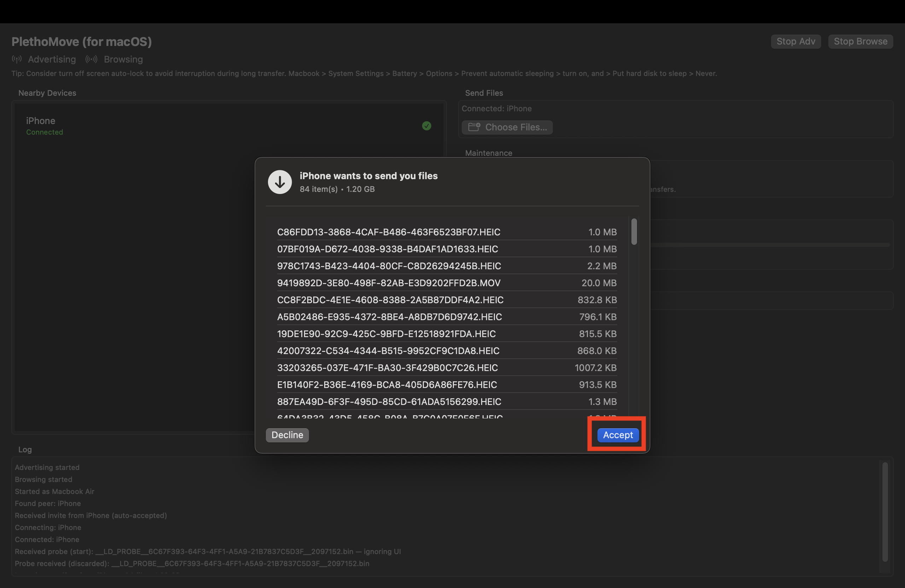Click the Stop Browse button
Screen dimensions: 905x588
point(860,41)
